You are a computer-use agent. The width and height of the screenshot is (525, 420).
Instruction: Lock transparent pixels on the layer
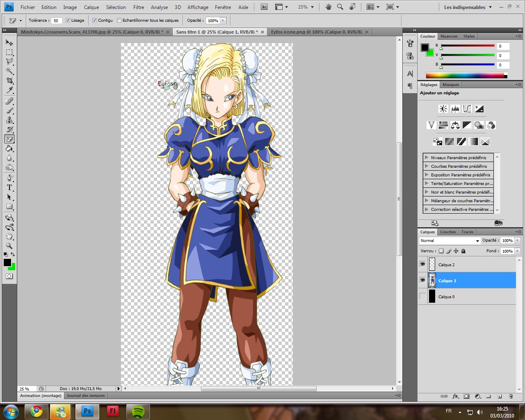click(441, 251)
